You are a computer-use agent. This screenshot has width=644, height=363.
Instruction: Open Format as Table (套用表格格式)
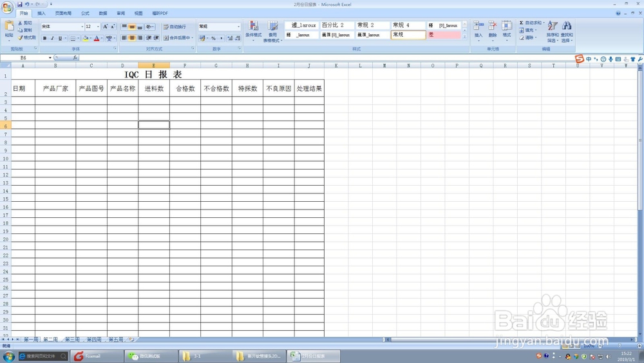[272, 31]
